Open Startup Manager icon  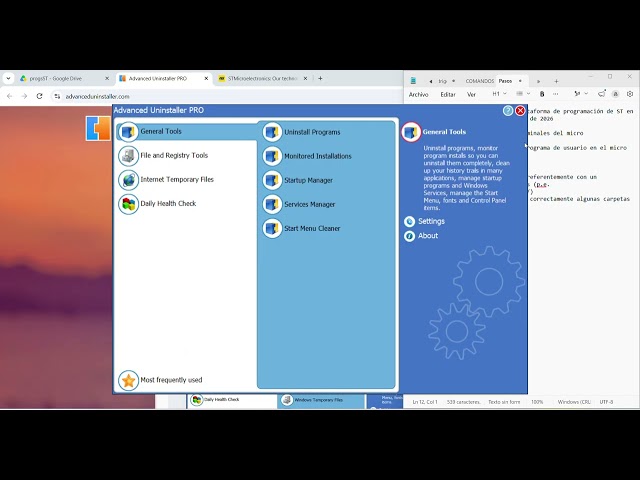pyautogui.click(x=272, y=180)
